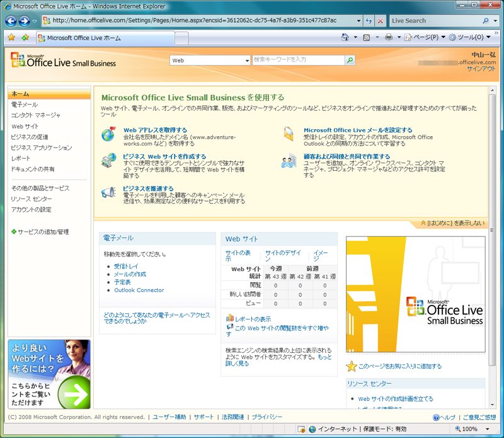Select ビジネス アプリケーション in sidebar
The width and height of the screenshot is (504, 438).
(42, 147)
